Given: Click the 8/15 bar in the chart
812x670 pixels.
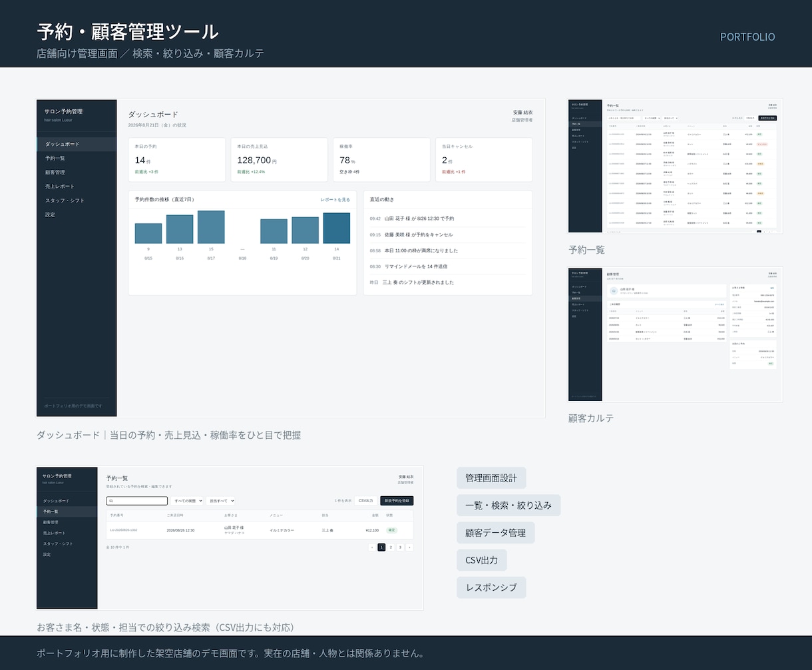Looking at the screenshot, I should (x=148, y=233).
